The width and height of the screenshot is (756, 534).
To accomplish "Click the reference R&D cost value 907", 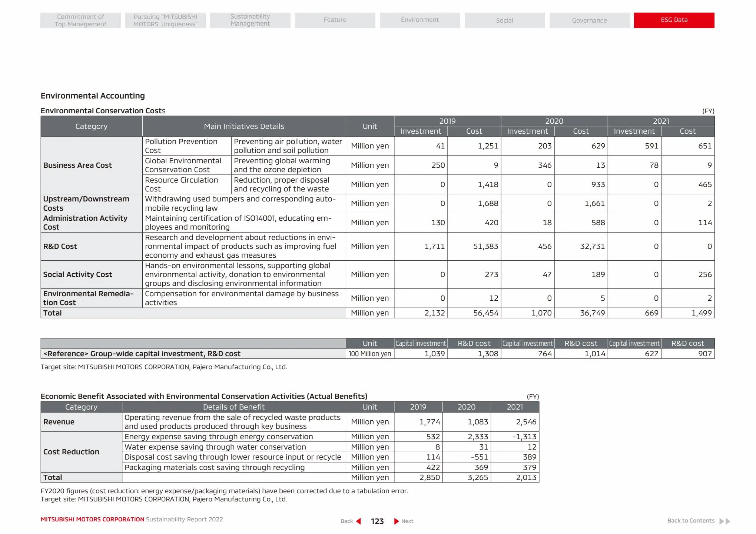I will (705, 354).
